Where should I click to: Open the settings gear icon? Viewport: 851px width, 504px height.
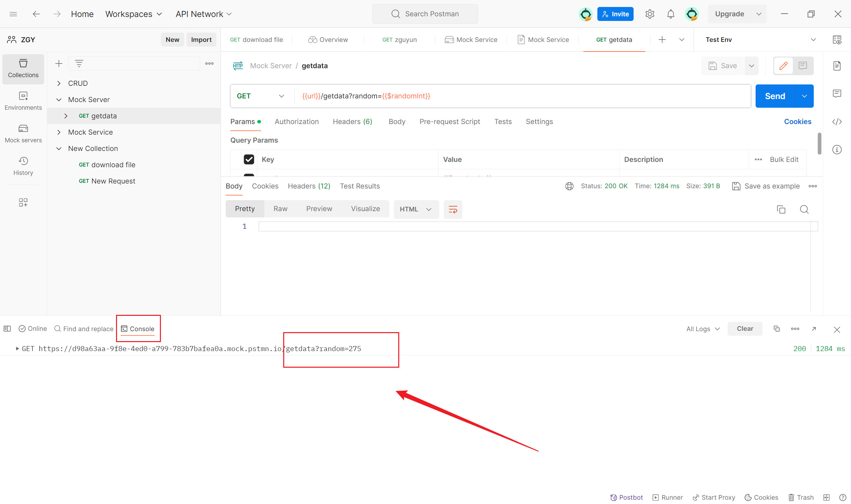click(650, 14)
